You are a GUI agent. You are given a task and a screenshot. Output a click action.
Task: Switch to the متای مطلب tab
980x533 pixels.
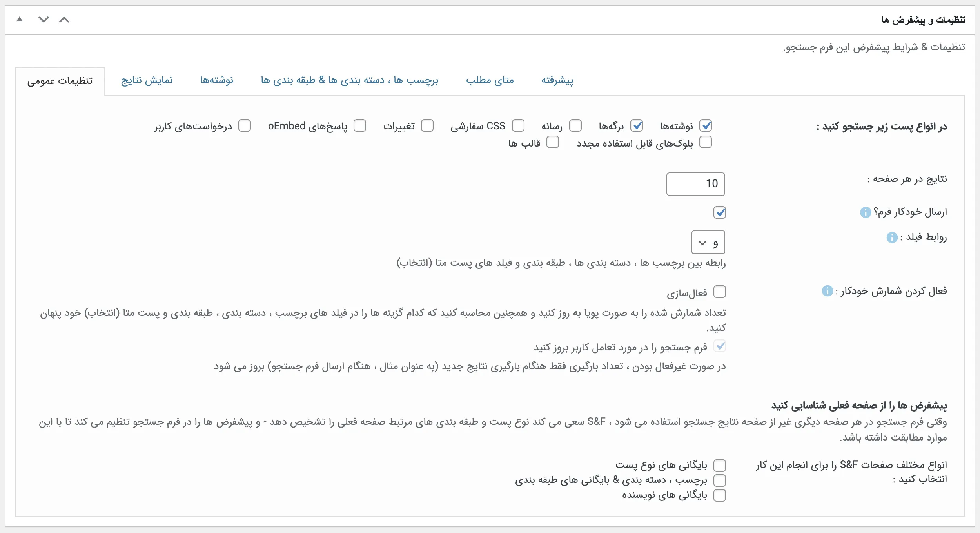490,80
